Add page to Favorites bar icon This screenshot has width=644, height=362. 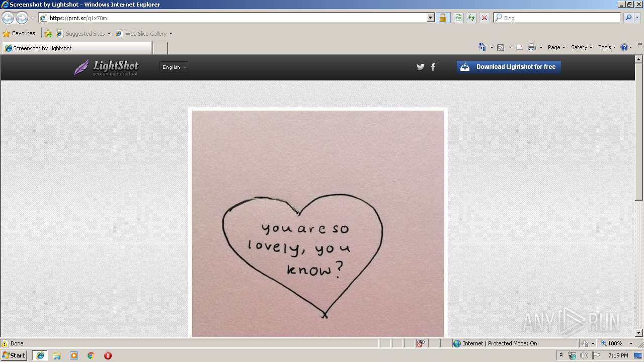tap(48, 34)
